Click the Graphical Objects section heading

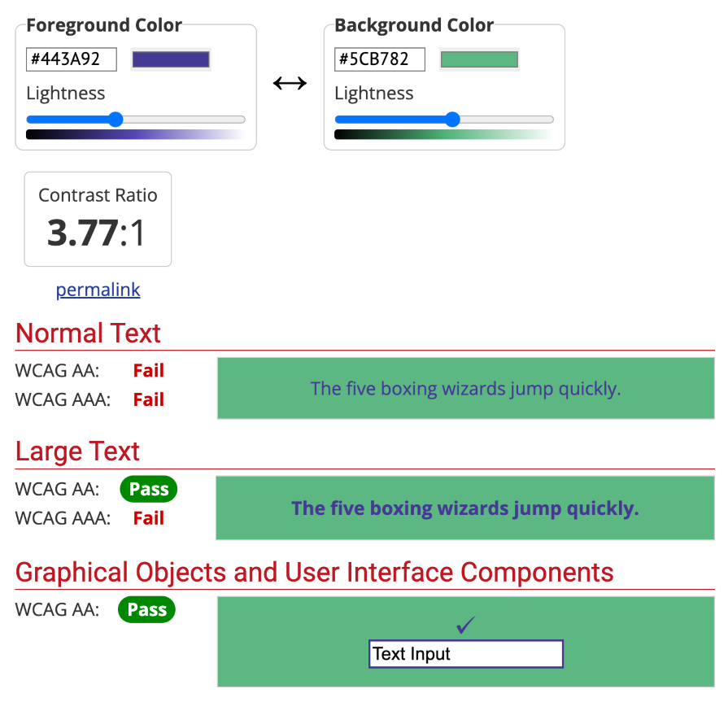pyautogui.click(x=314, y=572)
